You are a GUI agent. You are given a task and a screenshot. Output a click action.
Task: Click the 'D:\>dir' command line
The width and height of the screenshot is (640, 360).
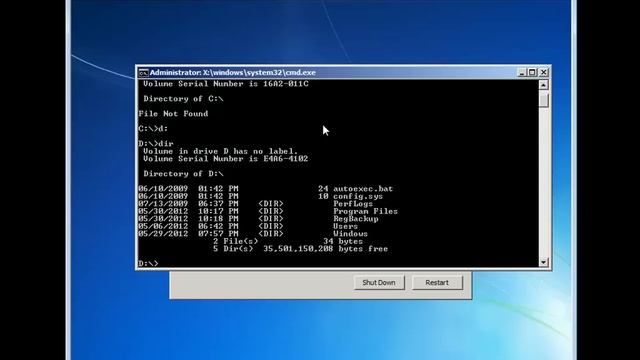point(156,144)
